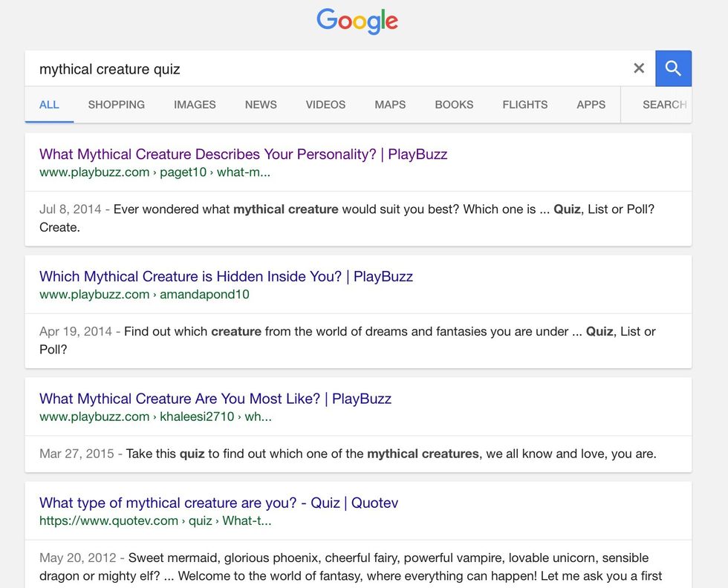Switch to the SHOPPING tab

[117, 105]
